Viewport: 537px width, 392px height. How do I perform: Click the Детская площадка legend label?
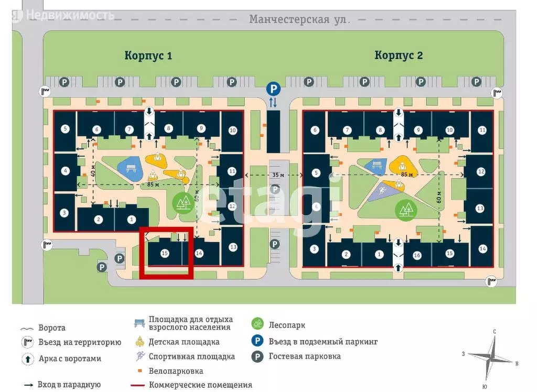tap(184, 342)
